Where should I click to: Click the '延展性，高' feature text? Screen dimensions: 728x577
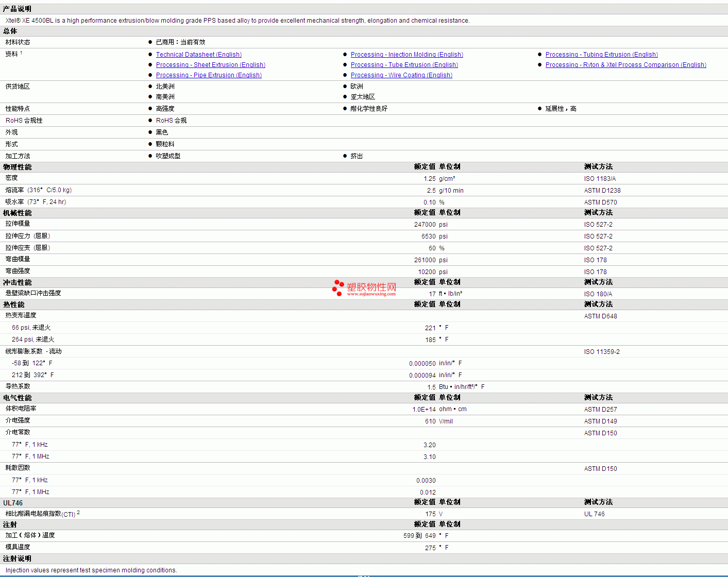click(x=561, y=109)
